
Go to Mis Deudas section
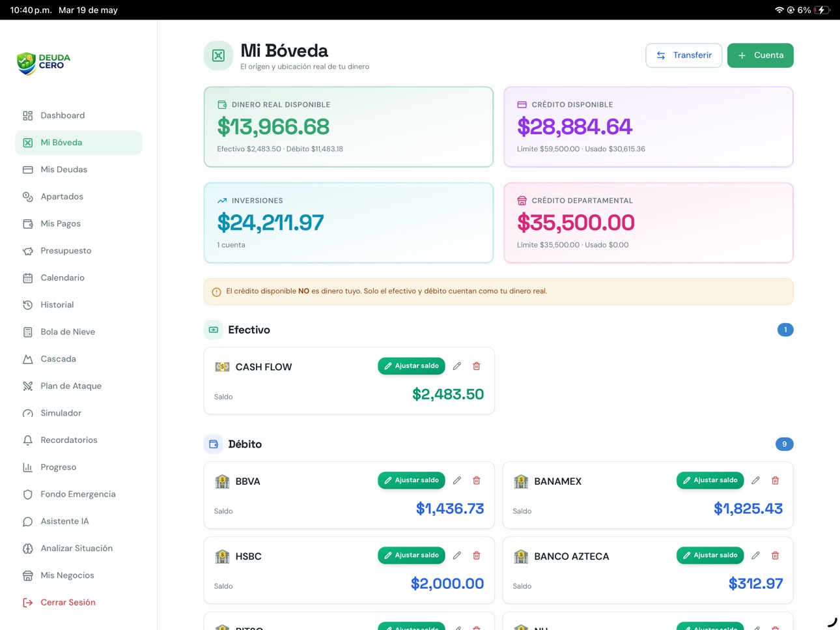tap(78, 169)
